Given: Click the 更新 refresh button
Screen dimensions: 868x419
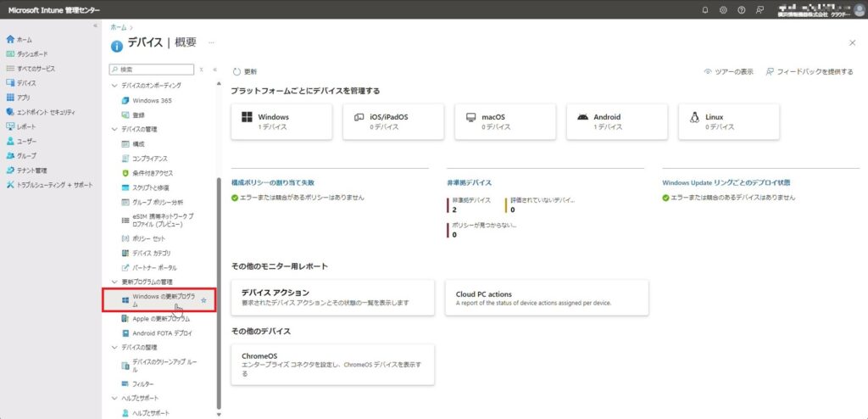Looking at the screenshot, I should tap(245, 71).
